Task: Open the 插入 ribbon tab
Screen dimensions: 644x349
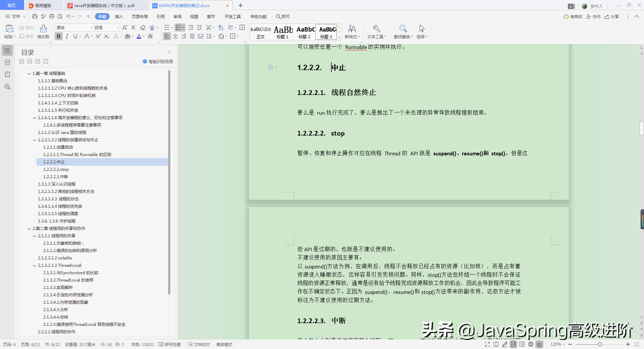Action: (x=119, y=16)
